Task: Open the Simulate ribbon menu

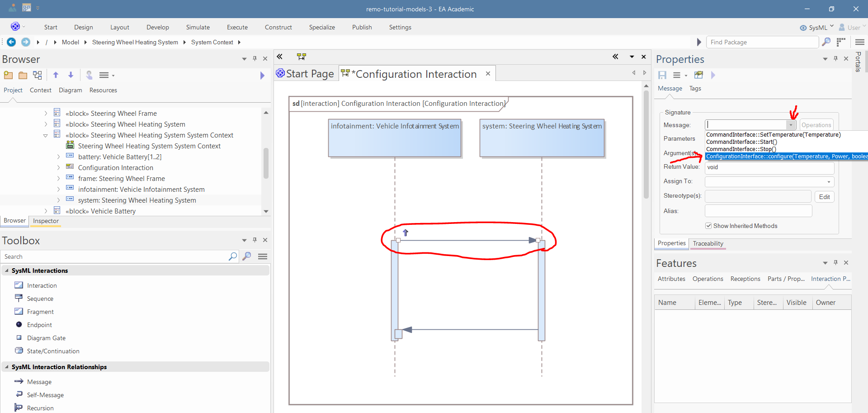Action: [x=198, y=27]
